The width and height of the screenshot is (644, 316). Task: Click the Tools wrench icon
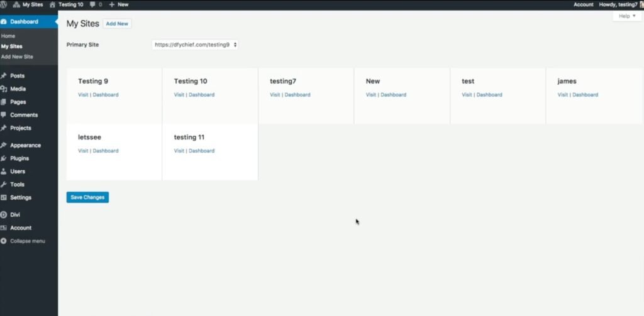click(4, 185)
